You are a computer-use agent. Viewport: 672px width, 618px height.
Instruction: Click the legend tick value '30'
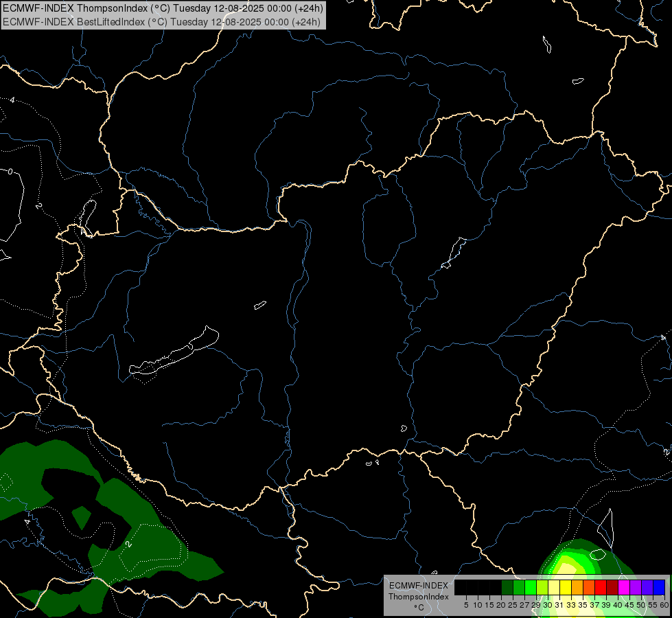548,605
